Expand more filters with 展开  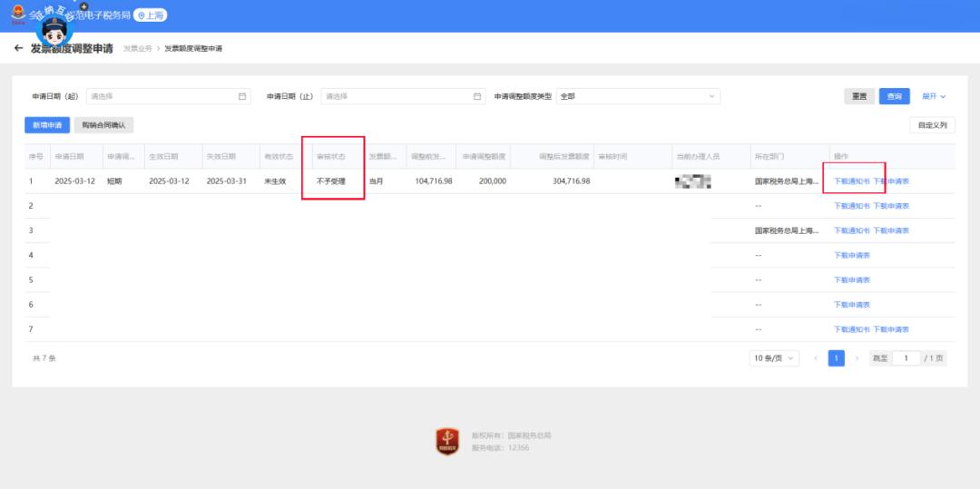pyautogui.click(x=934, y=96)
